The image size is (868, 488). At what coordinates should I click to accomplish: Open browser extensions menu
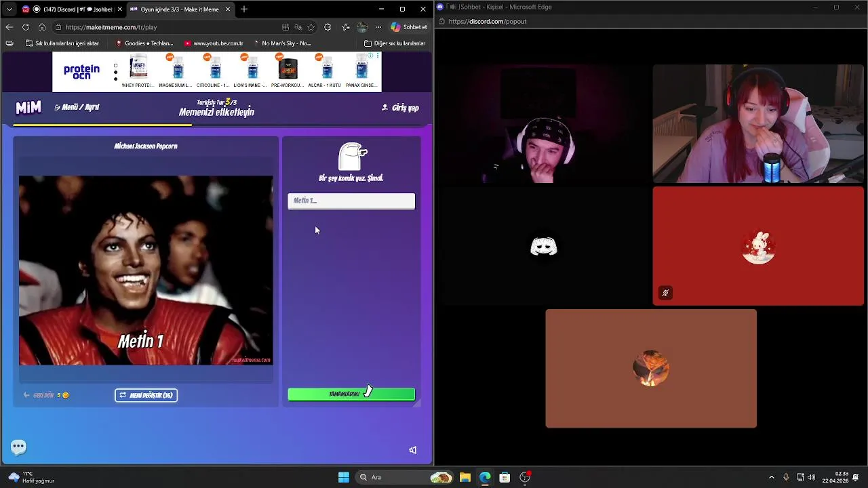click(x=328, y=27)
